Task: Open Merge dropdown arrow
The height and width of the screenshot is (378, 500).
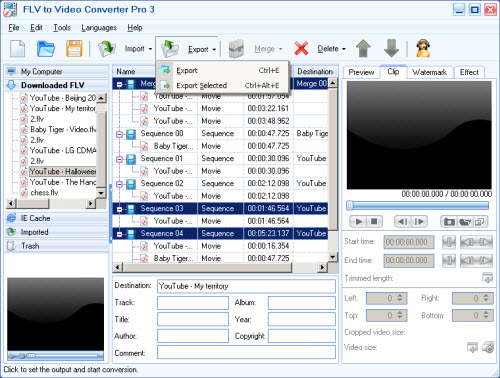Action: (x=280, y=49)
